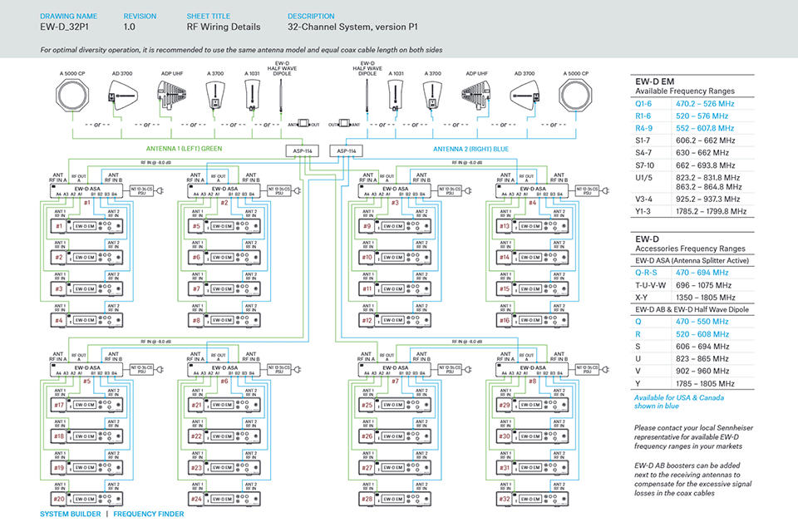Select the NT 12-35 CS PSU next to ASA #8
Screen dimensions: 798x532
[x=588, y=370]
